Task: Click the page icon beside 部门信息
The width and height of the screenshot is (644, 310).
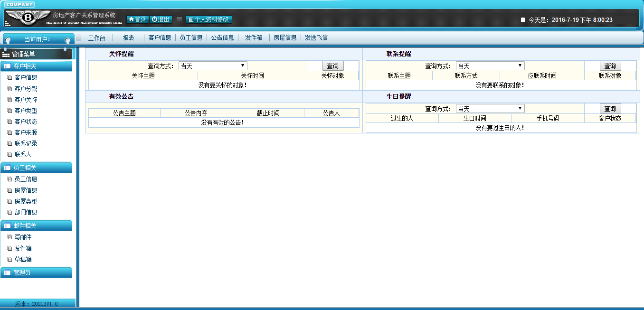Action: 9,213
